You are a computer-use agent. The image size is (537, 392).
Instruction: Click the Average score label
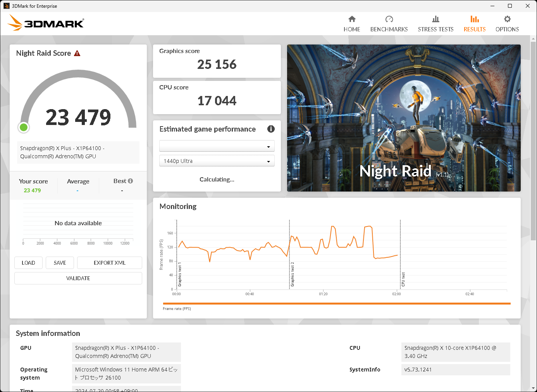pos(78,181)
